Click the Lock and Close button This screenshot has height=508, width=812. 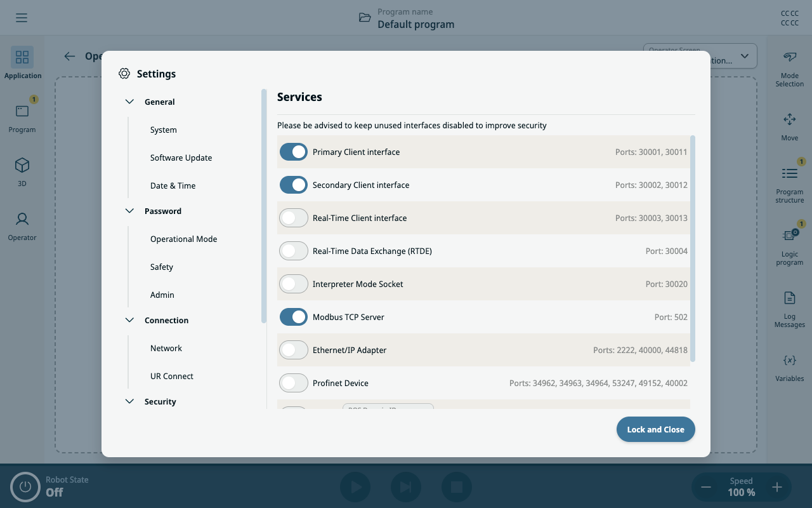tap(656, 429)
